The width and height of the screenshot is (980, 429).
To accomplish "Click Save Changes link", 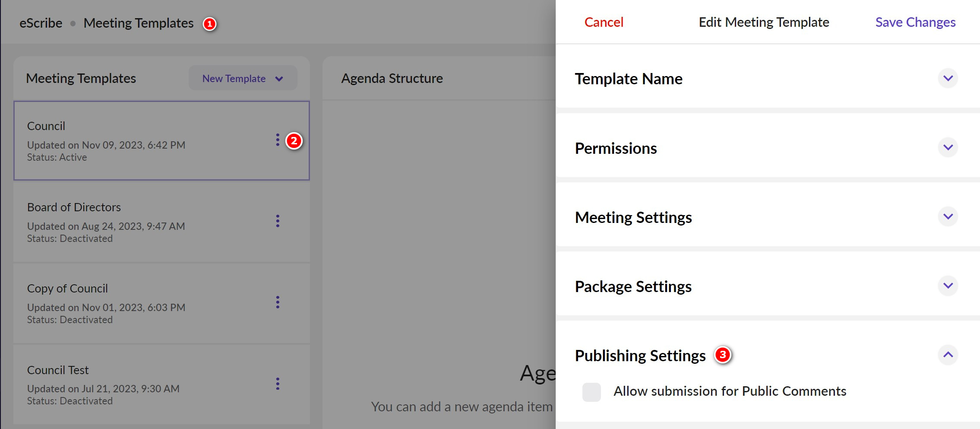I will [x=915, y=22].
